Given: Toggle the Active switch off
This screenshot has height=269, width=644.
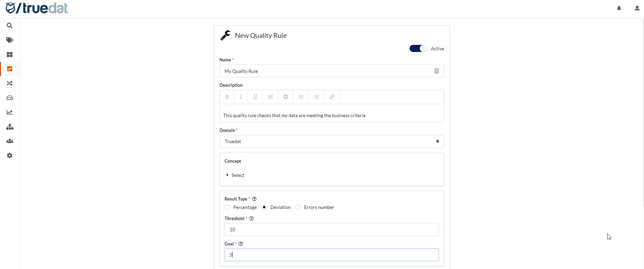Looking at the screenshot, I should point(418,49).
